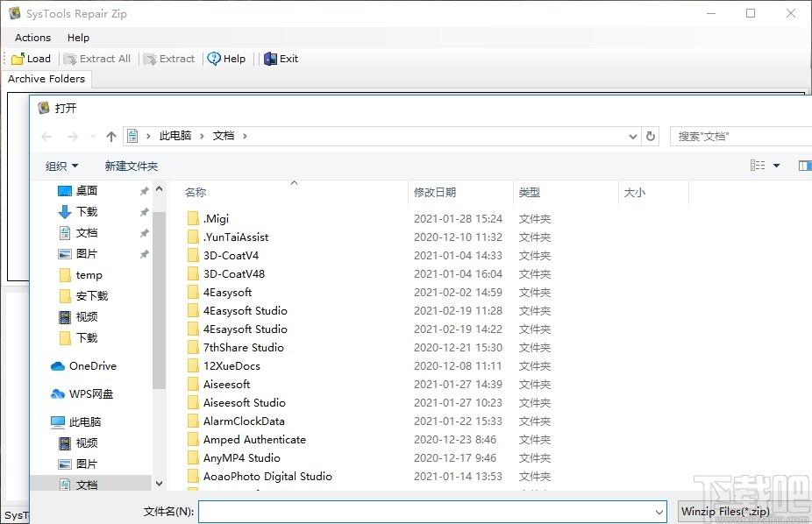Image resolution: width=812 pixels, height=524 pixels.
Task: Select the 4Easysoft Studio folder
Action: pos(245,311)
